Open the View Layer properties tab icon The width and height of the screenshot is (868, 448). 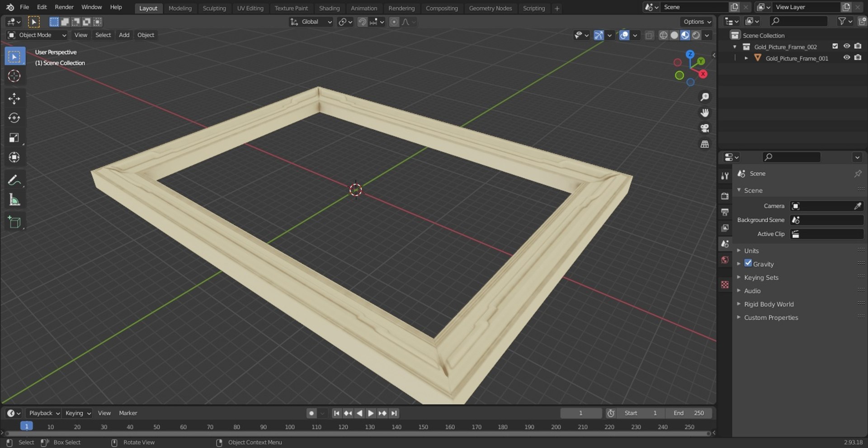[725, 228]
